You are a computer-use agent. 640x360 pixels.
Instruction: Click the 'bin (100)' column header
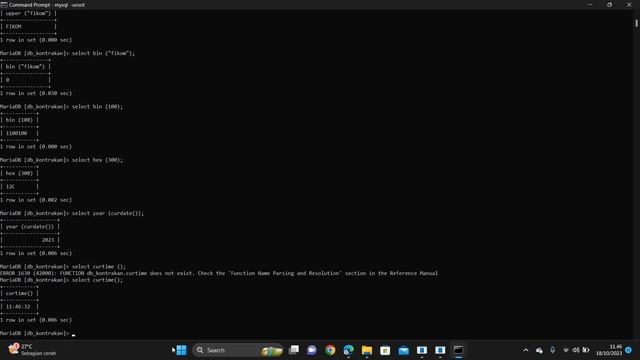click(19, 120)
